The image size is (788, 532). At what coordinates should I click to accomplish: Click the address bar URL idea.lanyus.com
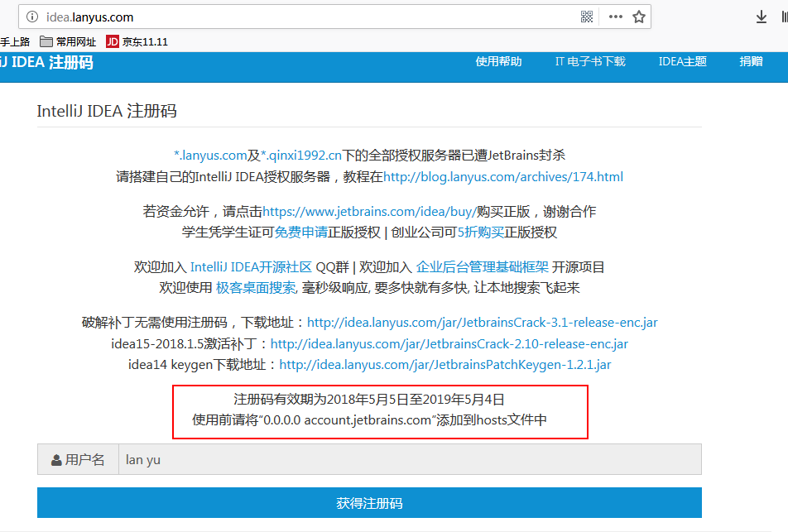click(90, 17)
